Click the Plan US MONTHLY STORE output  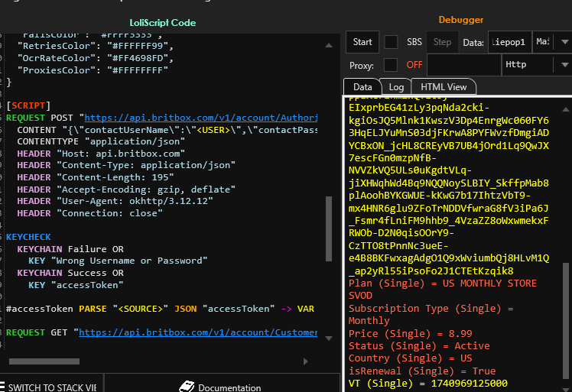tap(443, 290)
